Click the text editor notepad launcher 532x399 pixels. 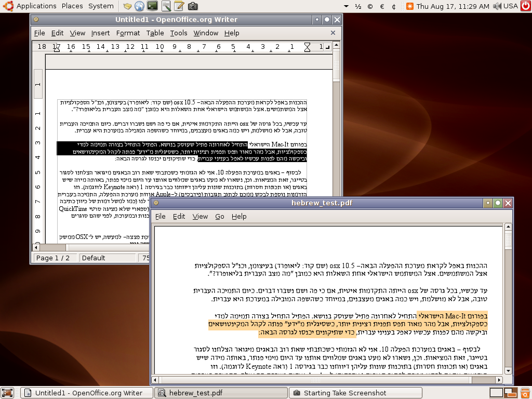179,6
